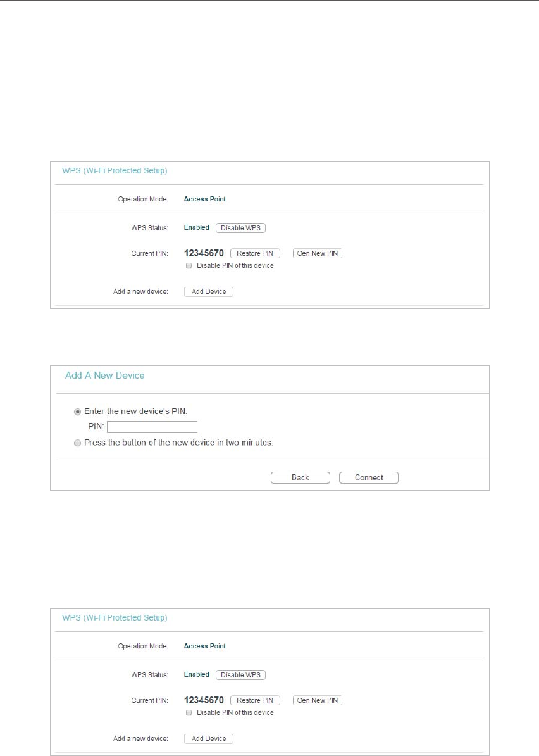Click the Connect button
The width and height of the screenshot is (539, 756).
point(368,478)
